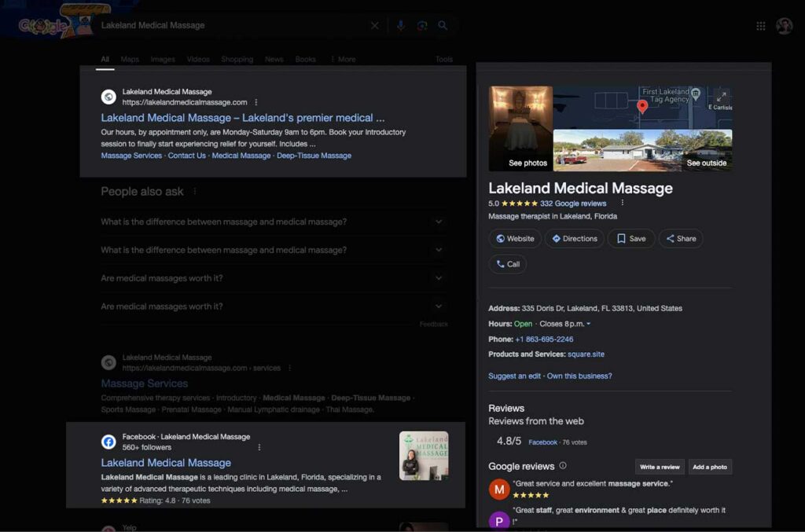Viewport: 805px width, 532px height.
Task: Switch to the News tab
Action: coord(274,59)
